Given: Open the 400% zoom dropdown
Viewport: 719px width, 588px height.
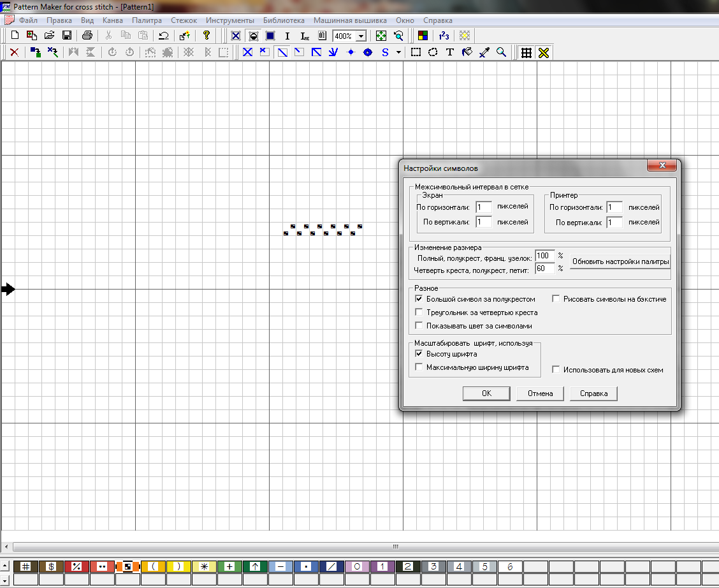Looking at the screenshot, I should click(361, 36).
